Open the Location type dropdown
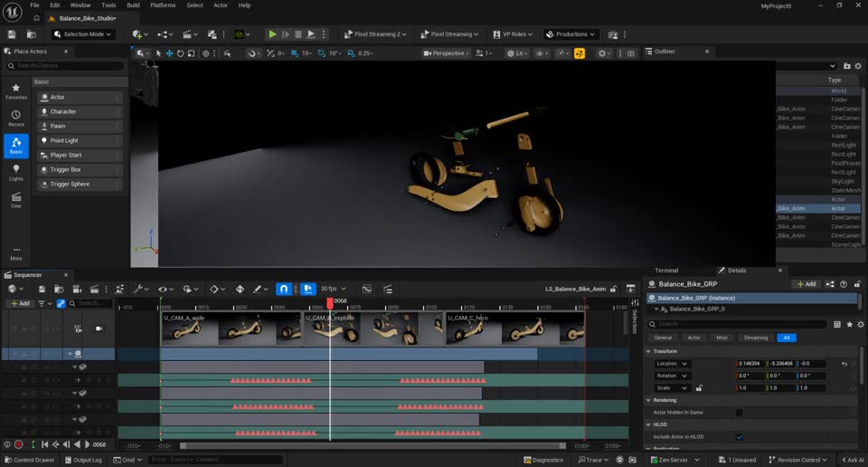Viewport: 868px width, 467px height. point(672,364)
